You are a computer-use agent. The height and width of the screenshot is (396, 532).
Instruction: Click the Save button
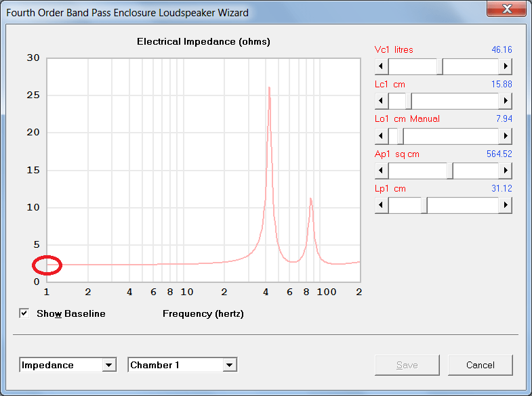[407, 365]
